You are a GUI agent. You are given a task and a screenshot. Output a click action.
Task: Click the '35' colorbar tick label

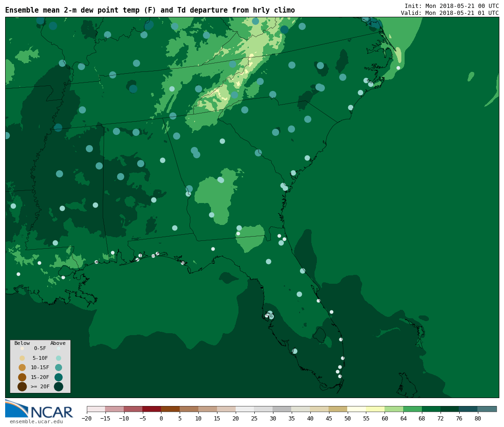point(292,418)
